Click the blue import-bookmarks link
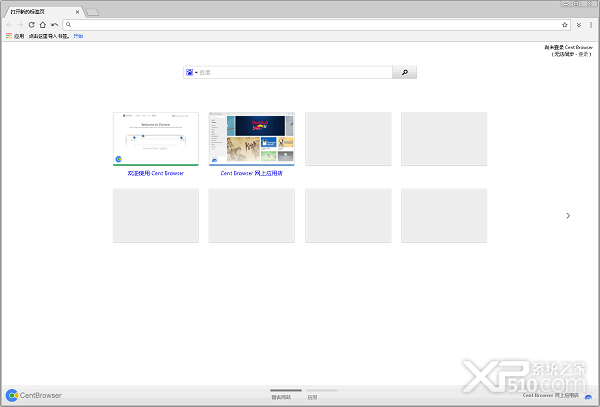 coord(78,36)
